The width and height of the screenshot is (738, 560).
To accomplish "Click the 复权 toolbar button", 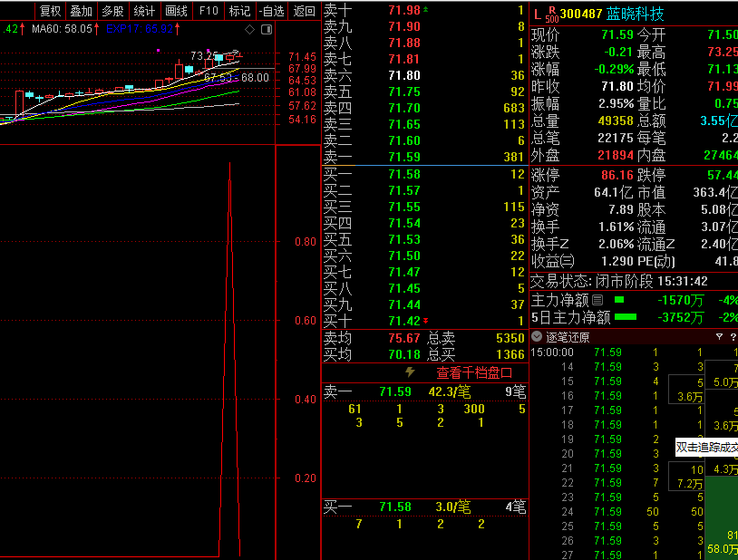I will click(50, 11).
